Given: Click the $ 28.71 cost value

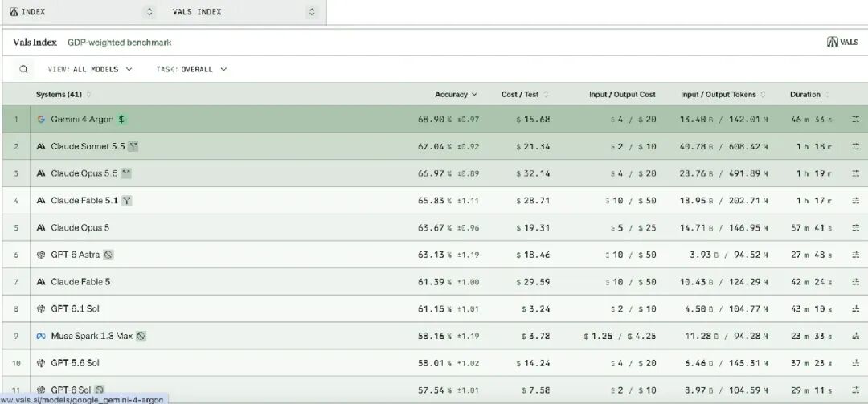Looking at the screenshot, I should 533,200.
